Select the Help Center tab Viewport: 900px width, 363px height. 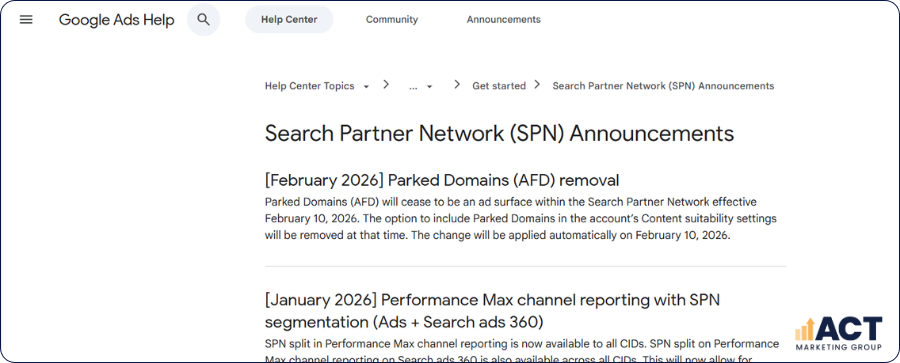tap(289, 20)
